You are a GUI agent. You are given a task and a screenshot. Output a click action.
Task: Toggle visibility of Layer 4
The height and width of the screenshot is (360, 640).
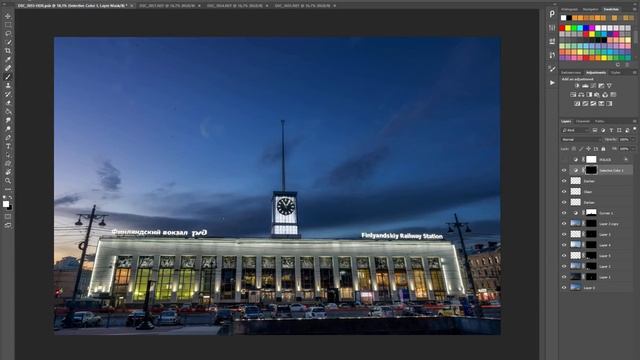coord(564,245)
